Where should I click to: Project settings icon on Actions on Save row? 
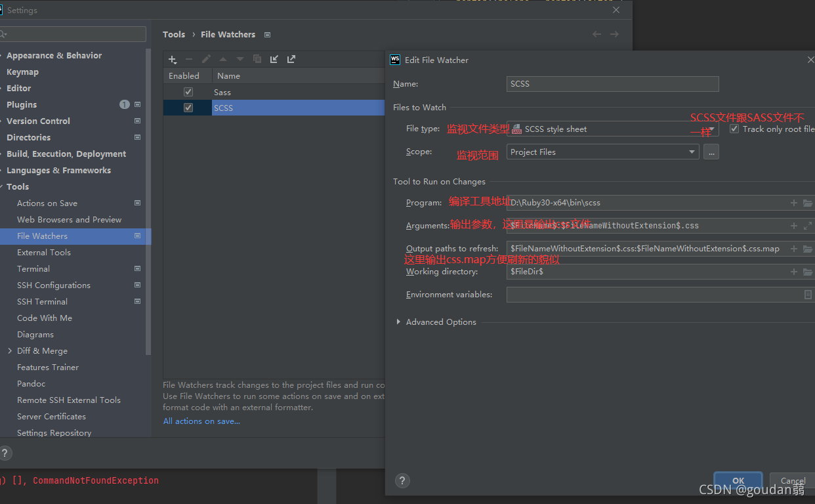(137, 203)
